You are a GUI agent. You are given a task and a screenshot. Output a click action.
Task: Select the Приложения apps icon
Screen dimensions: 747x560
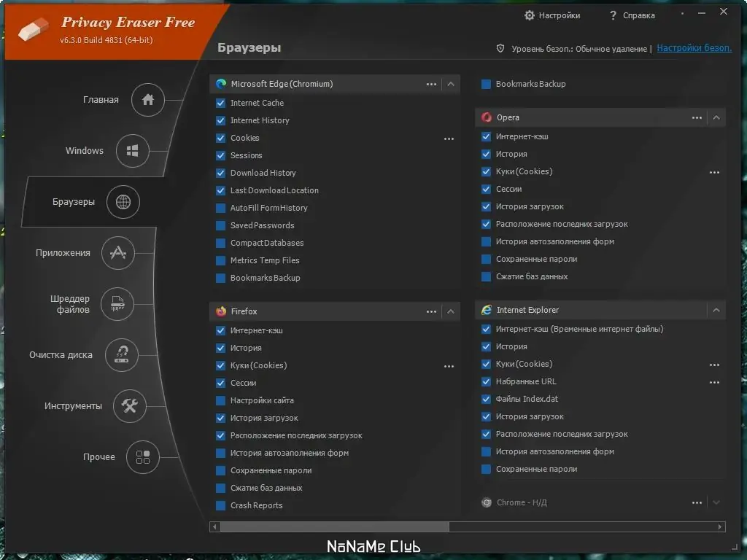pos(118,253)
